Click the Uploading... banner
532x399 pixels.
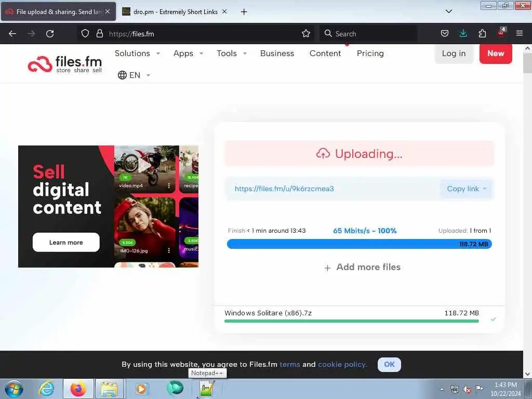click(x=360, y=154)
